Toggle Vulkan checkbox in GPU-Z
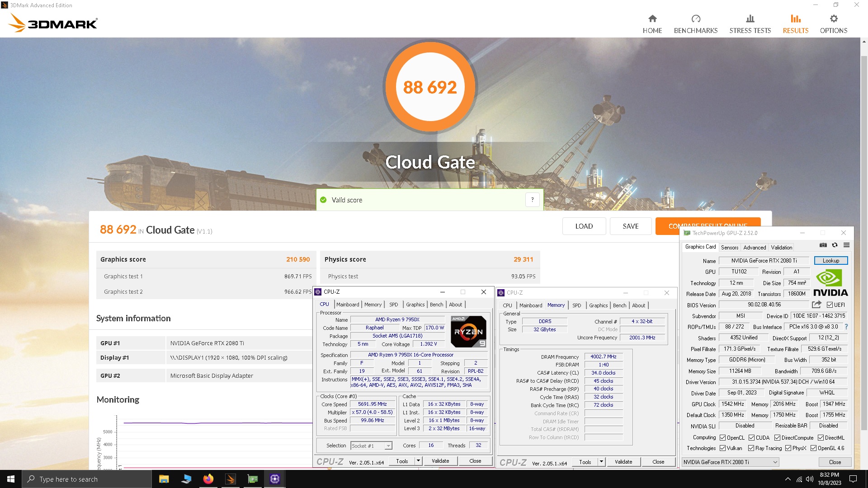The width and height of the screenshot is (868, 488). [x=723, y=448]
